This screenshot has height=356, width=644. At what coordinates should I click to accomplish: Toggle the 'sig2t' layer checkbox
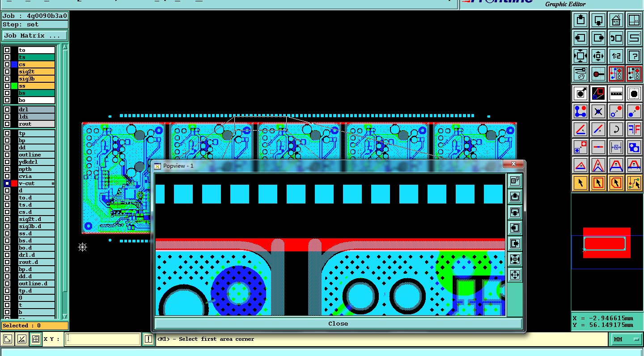pos(7,72)
